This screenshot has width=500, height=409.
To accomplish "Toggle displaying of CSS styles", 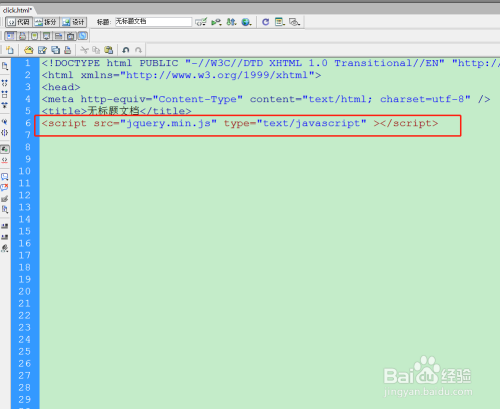I will pyautogui.click(x=83, y=36).
